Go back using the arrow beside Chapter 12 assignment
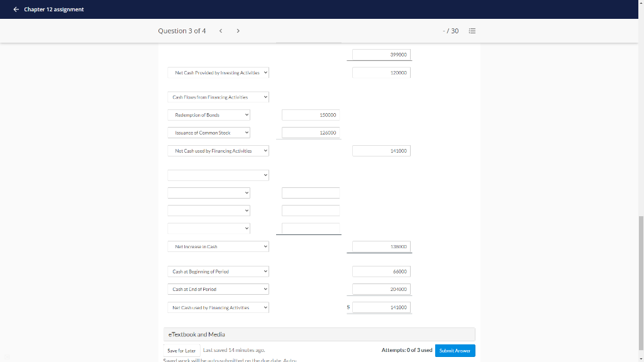The height and width of the screenshot is (362, 644). click(x=16, y=9)
